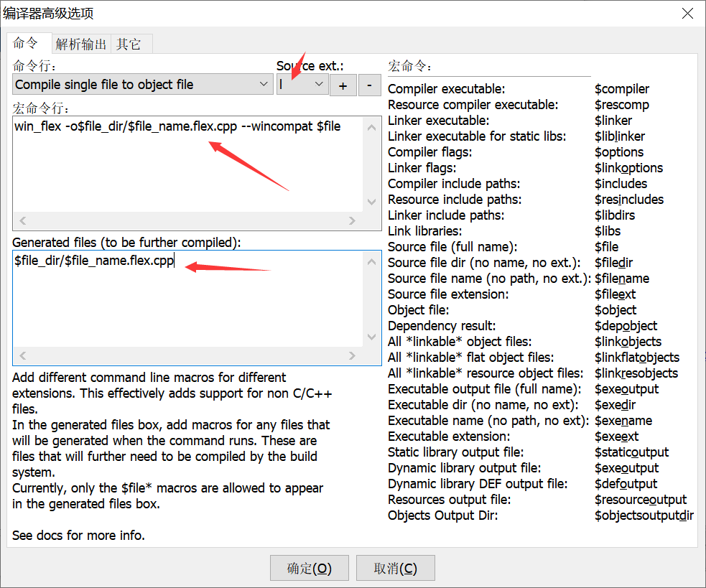Click the $libdirs macro text
The height and width of the screenshot is (588, 706).
pyautogui.click(x=615, y=215)
